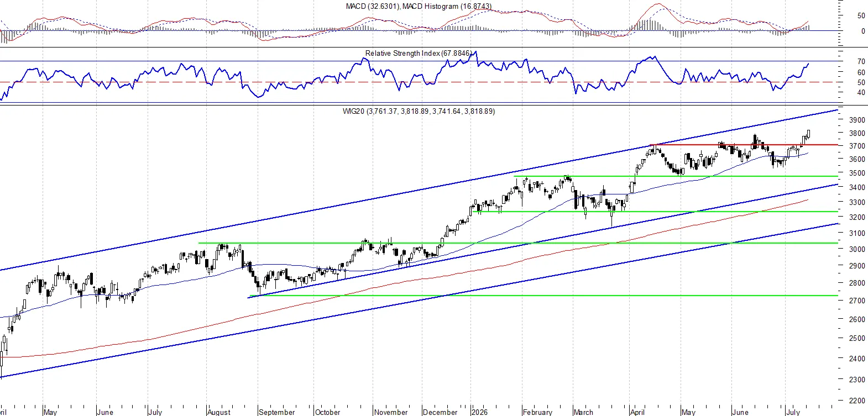Click the 'August' month label
This screenshot has height=416, width=868.
point(219,412)
